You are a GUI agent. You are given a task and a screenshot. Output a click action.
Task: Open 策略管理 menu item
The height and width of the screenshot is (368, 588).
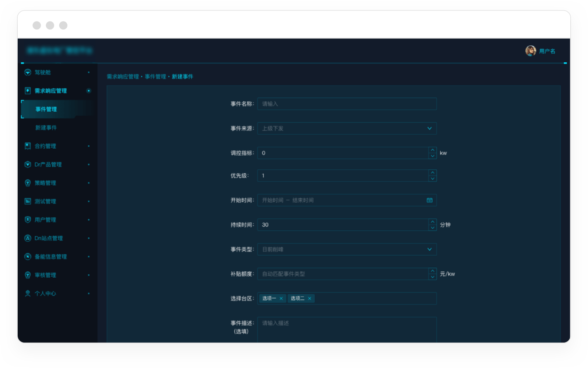tap(57, 183)
